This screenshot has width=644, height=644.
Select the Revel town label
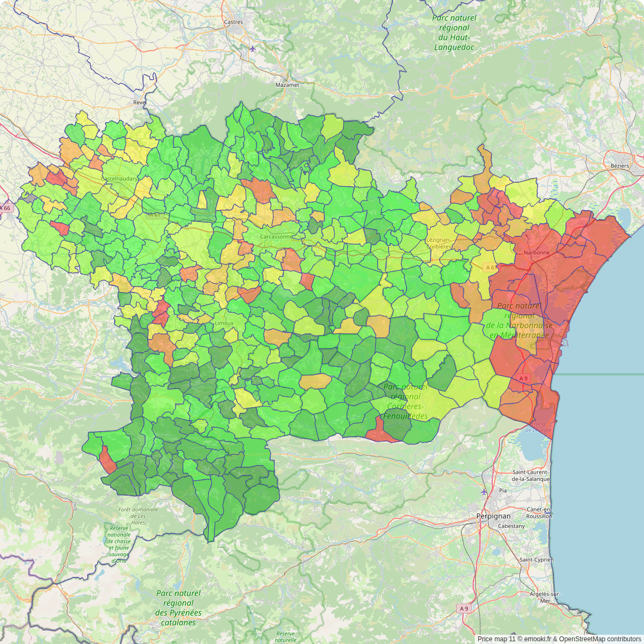click(x=140, y=102)
